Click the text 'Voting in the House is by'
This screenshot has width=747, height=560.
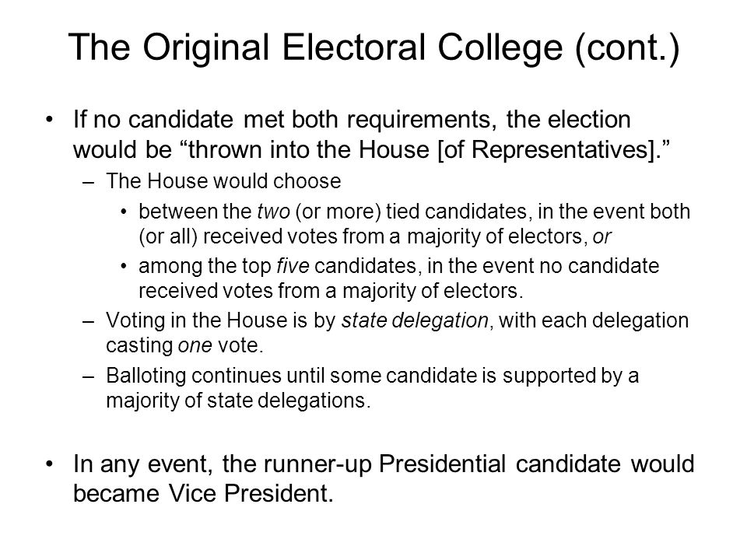[221, 320]
